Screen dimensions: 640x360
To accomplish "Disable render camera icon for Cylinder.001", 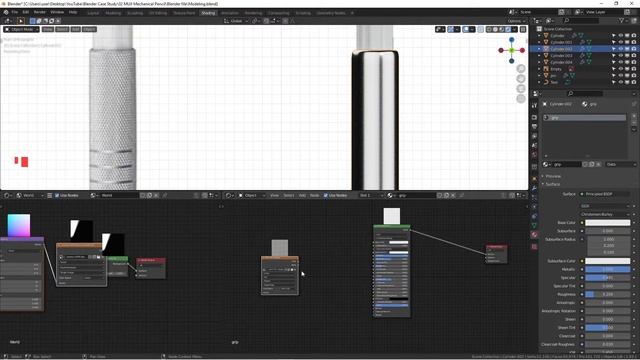I will [x=633, y=42].
